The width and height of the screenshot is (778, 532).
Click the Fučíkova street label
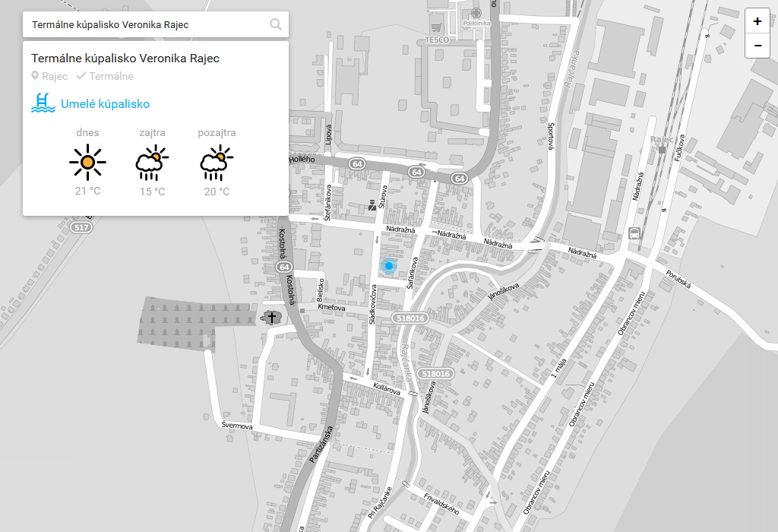tap(679, 148)
